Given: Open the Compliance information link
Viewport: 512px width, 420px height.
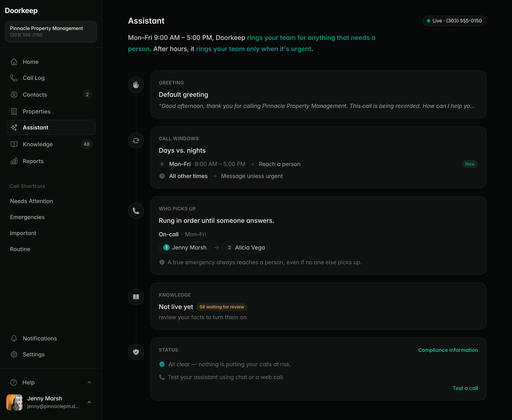Looking at the screenshot, I should pyautogui.click(x=448, y=350).
